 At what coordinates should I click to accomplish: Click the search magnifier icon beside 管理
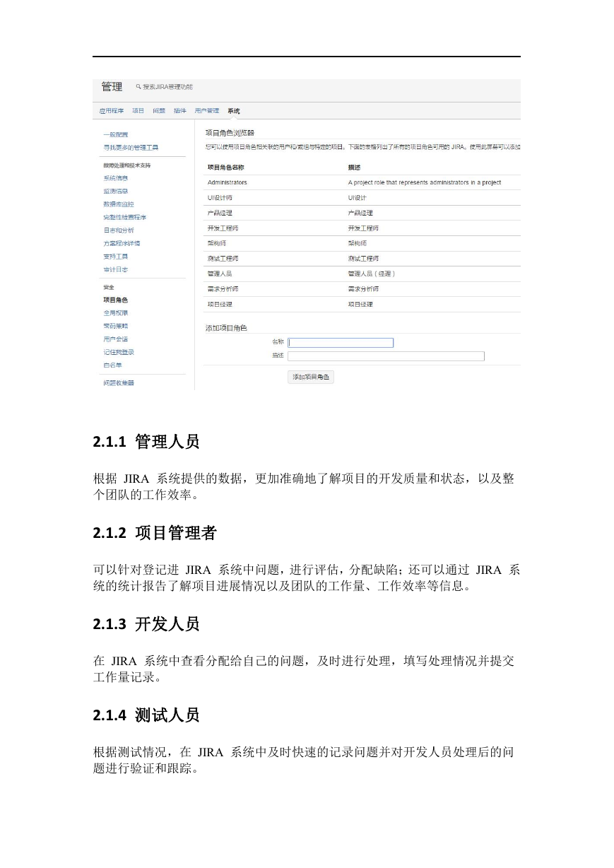coord(138,87)
